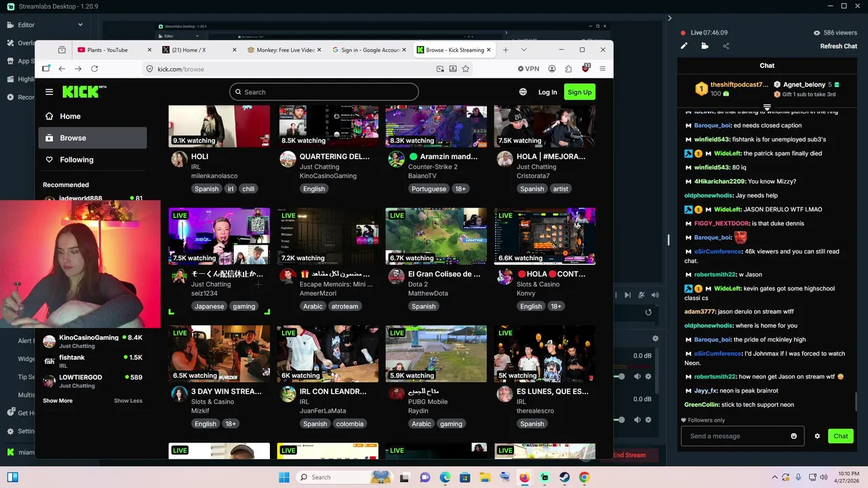
Task: Click the colombia tag under JuanFerLaMata
Action: (350, 424)
